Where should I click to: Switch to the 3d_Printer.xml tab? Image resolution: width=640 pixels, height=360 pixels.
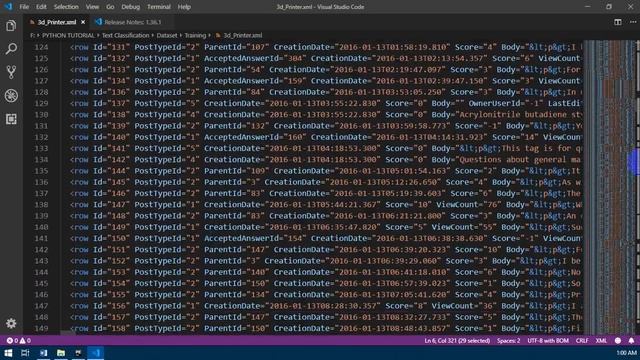pyautogui.click(x=57, y=22)
